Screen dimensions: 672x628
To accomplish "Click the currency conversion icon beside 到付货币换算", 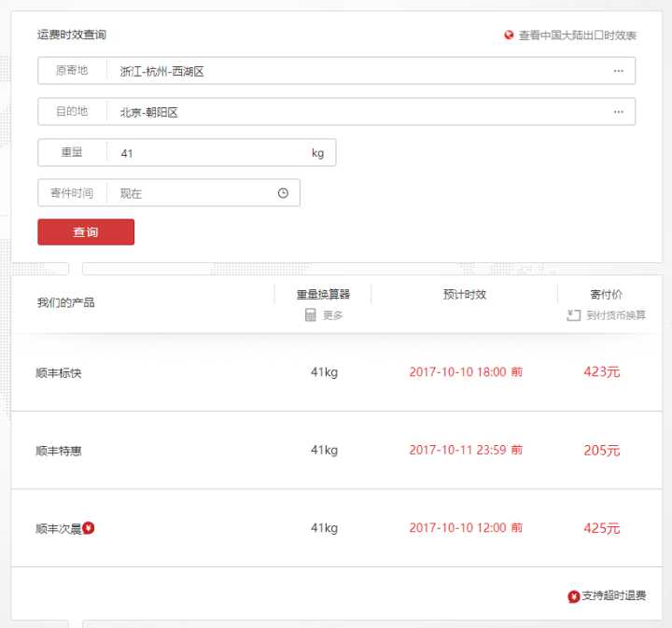I will tap(573, 315).
